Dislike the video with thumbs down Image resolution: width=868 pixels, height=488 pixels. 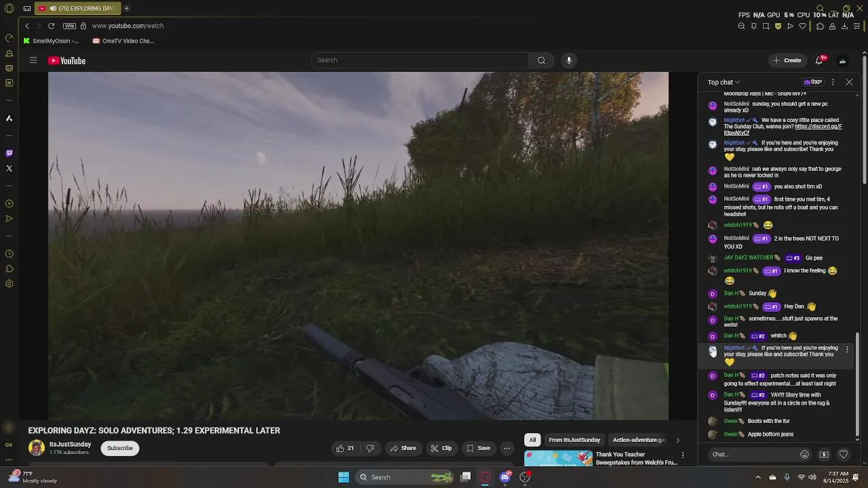(370, 448)
